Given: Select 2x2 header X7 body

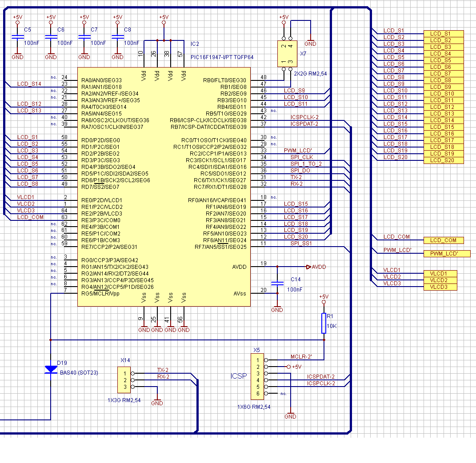Looking at the screenshot, I should pyautogui.click(x=287, y=54).
